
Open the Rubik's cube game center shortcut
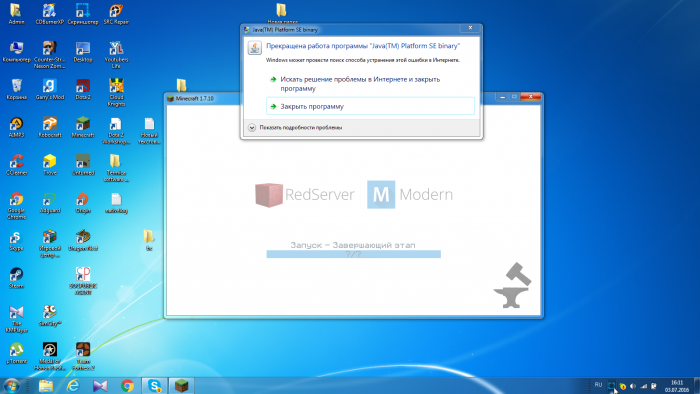50,244
